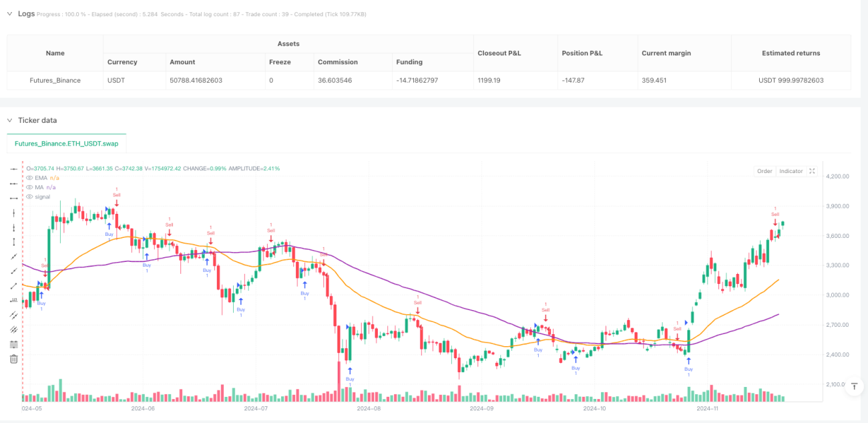Select the price line tool with label

pos(13,301)
